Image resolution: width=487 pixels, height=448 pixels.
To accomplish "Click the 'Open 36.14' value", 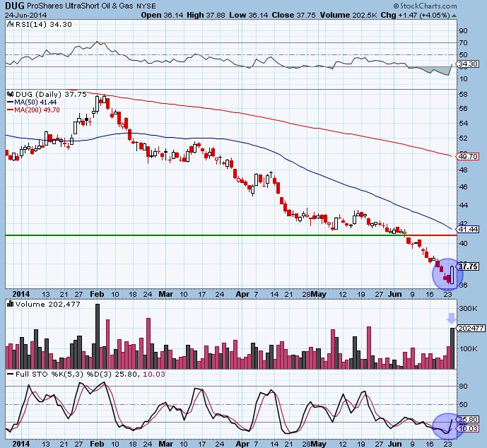I will click(162, 15).
